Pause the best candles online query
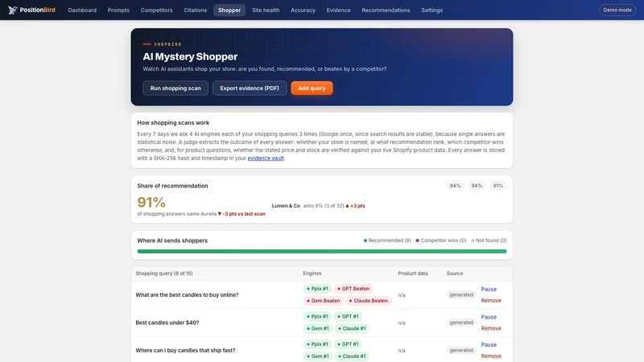The image size is (644, 362). [x=489, y=289]
